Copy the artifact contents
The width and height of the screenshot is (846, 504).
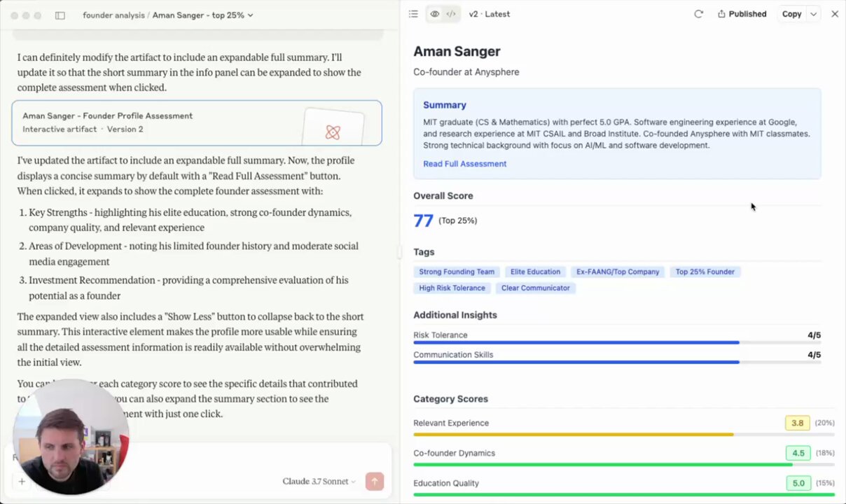[791, 14]
